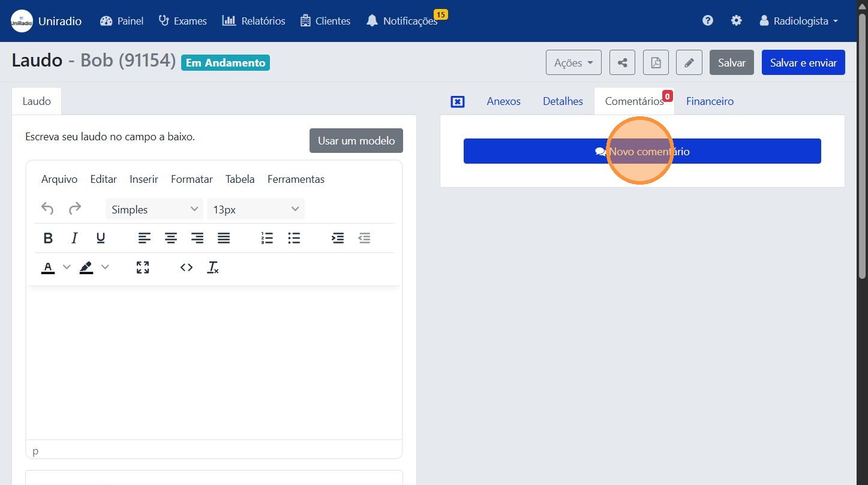Toggle underline formatting in the editor

pos(101,239)
